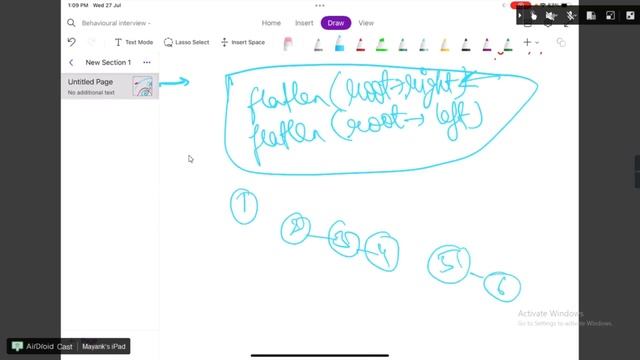The height and width of the screenshot is (360, 640).
Task: Add a new pen with the plus icon
Action: click(x=527, y=42)
